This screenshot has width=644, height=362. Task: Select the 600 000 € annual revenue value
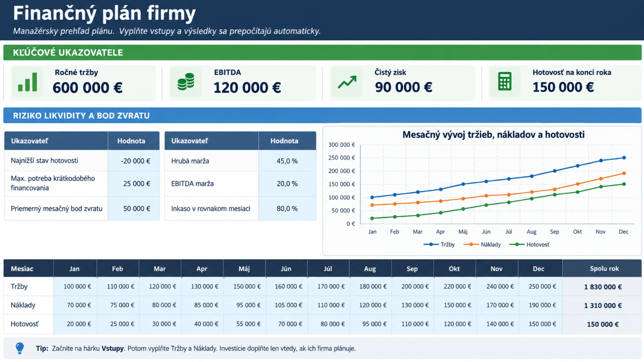click(88, 88)
